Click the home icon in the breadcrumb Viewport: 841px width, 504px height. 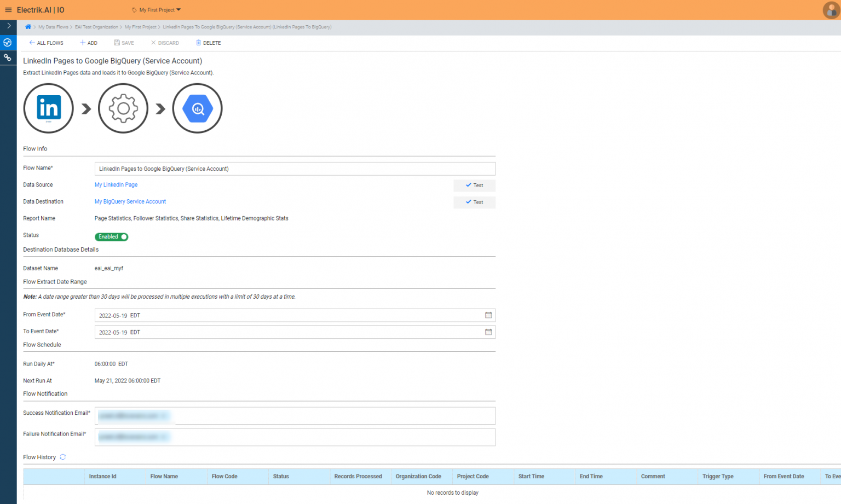pyautogui.click(x=28, y=26)
